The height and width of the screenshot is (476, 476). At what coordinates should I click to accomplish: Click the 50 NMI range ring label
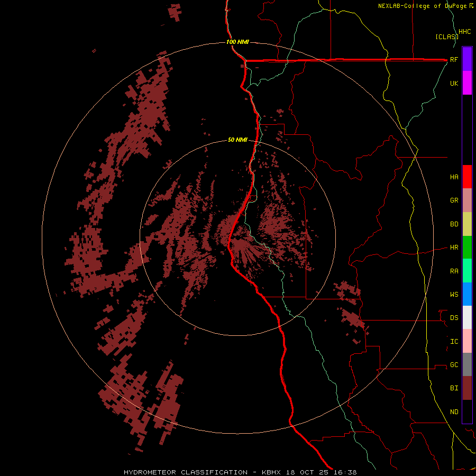pos(237,140)
